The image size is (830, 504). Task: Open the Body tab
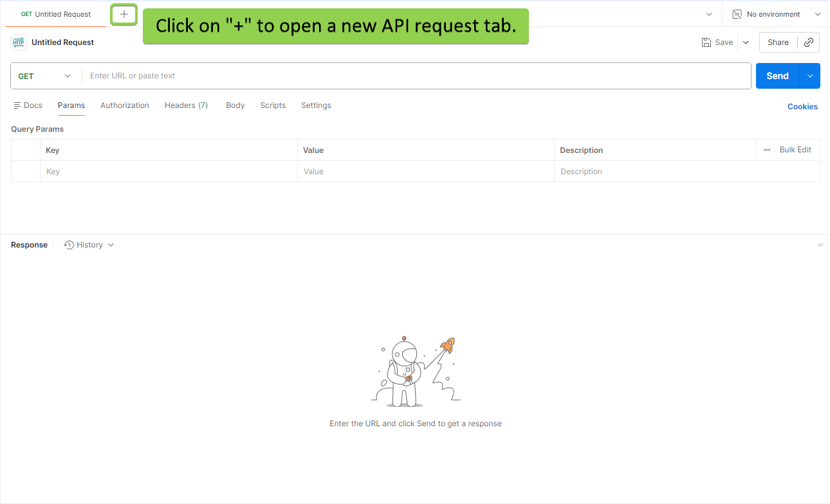coord(235,105)
